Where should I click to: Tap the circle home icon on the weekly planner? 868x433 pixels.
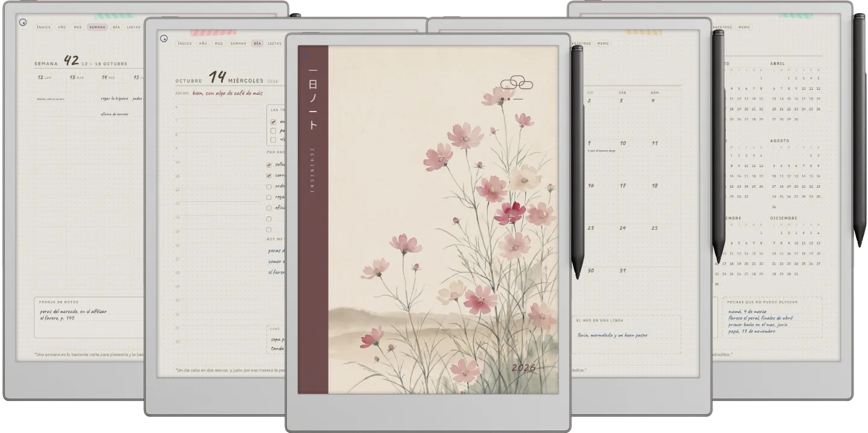point(23,22)
